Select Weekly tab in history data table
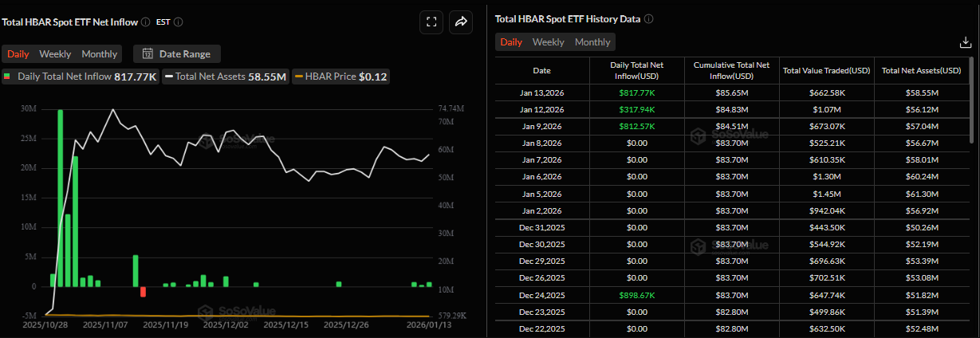980x338 pixels. click(x=548, y=42)
